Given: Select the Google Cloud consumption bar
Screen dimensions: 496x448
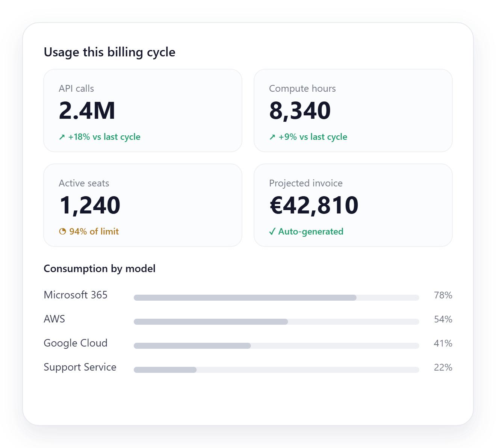Looking at the screenshot, I should (x=277, y=346).
